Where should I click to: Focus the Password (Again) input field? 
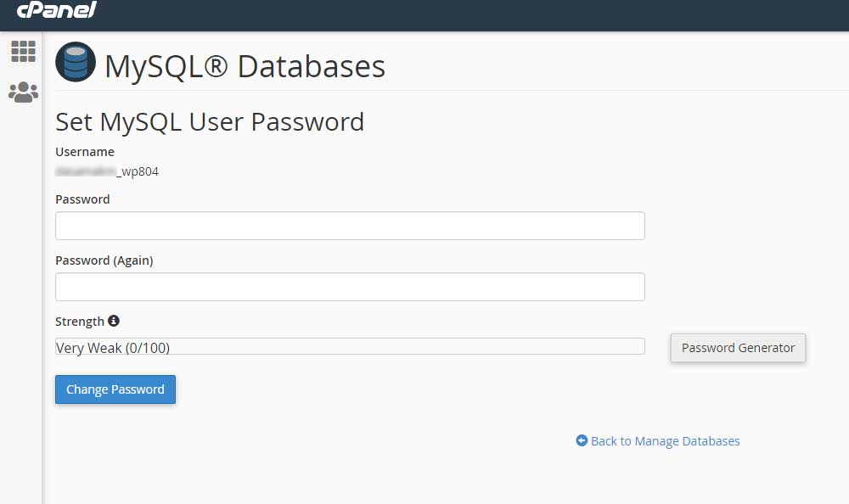[x=350, y=287]
